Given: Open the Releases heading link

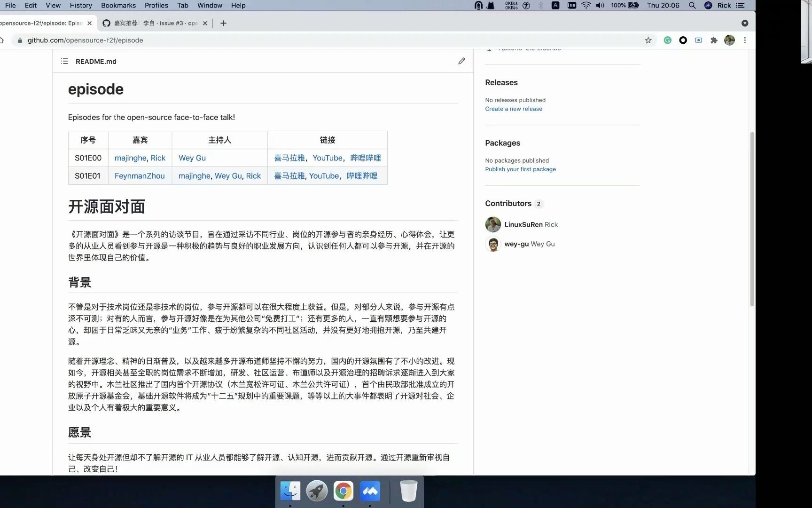Looking at the screenshot, I should tap(501, 83).
